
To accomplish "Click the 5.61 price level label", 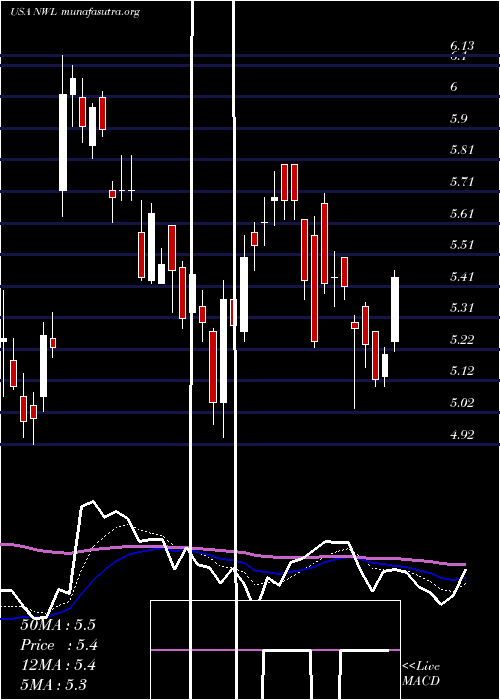I will point(462,213).
